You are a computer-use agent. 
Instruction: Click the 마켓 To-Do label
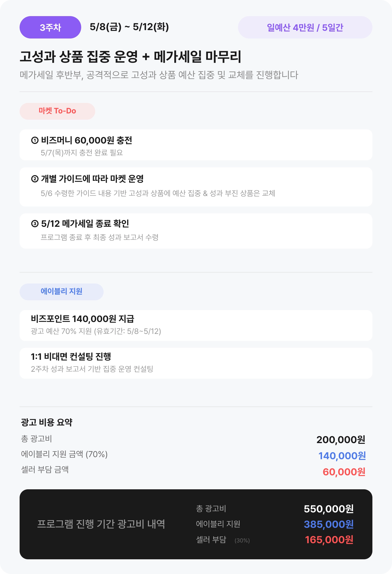57,111
